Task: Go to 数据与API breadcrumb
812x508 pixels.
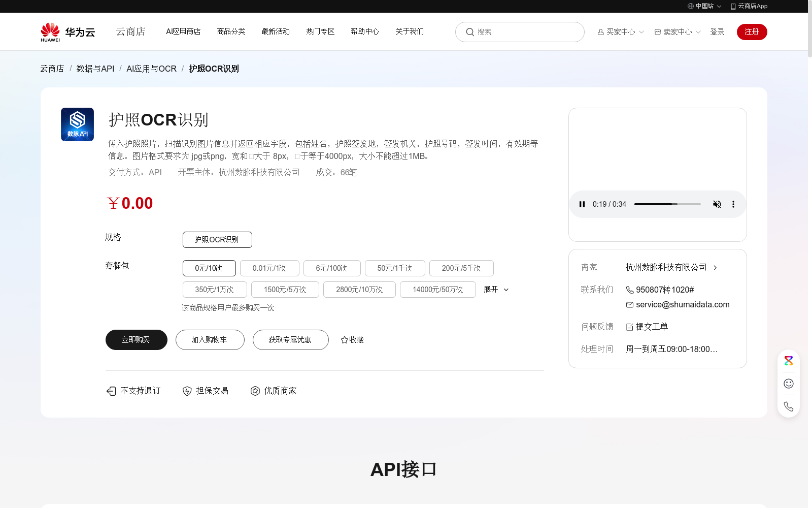Action: [95, 69]
